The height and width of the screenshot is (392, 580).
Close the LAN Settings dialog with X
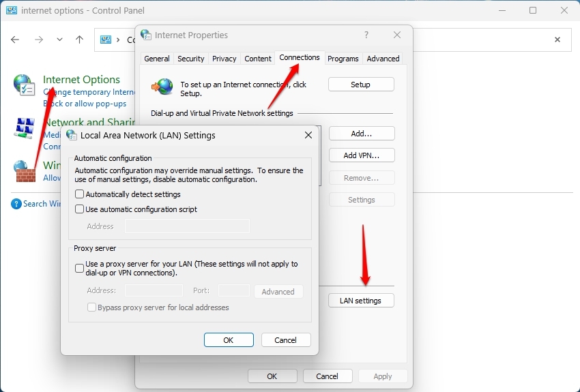click(x=308, y=135)
